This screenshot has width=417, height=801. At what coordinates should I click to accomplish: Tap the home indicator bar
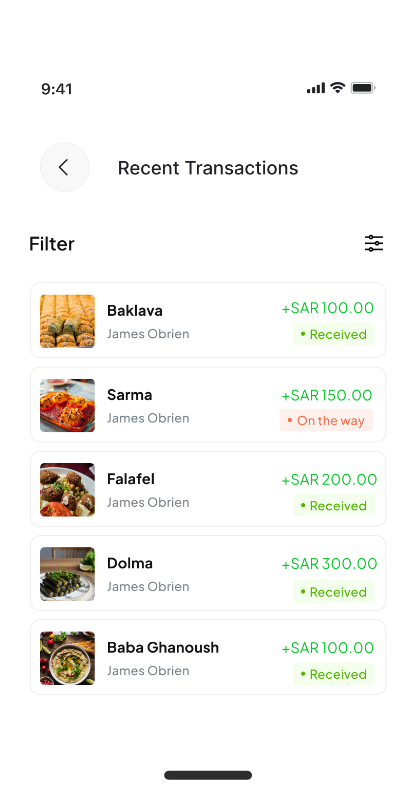coord(208,775)
